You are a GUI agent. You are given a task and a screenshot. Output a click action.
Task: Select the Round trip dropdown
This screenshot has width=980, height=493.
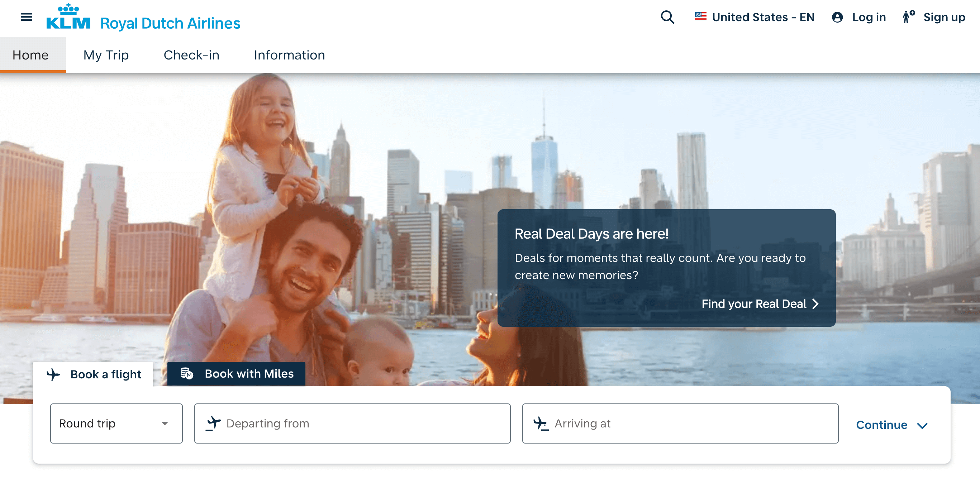point(115,423)
